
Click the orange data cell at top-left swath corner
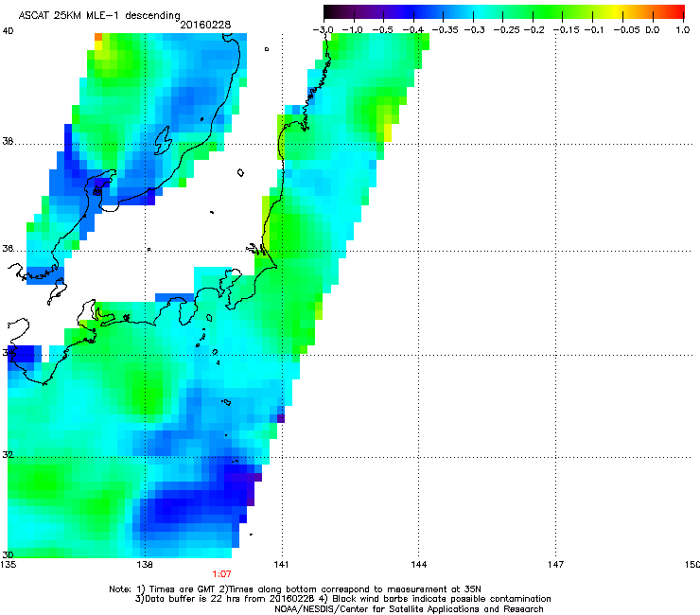[98, 37]
